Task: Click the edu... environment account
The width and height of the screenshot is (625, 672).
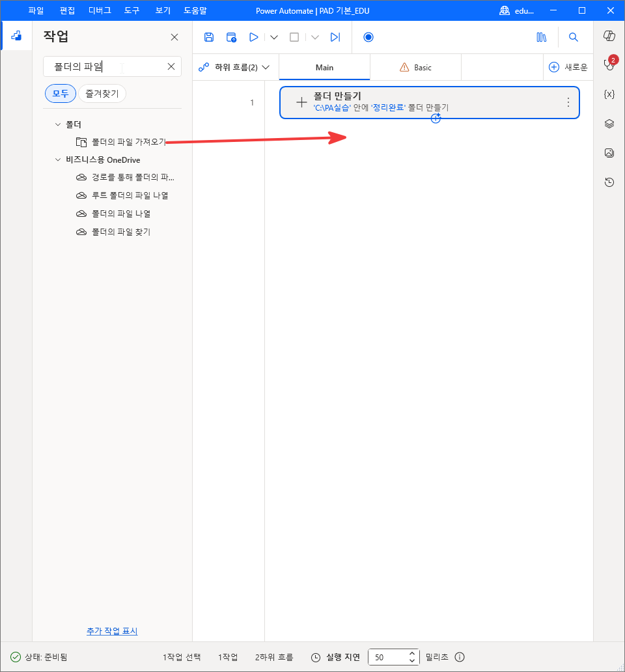Action: pos(517,10)
